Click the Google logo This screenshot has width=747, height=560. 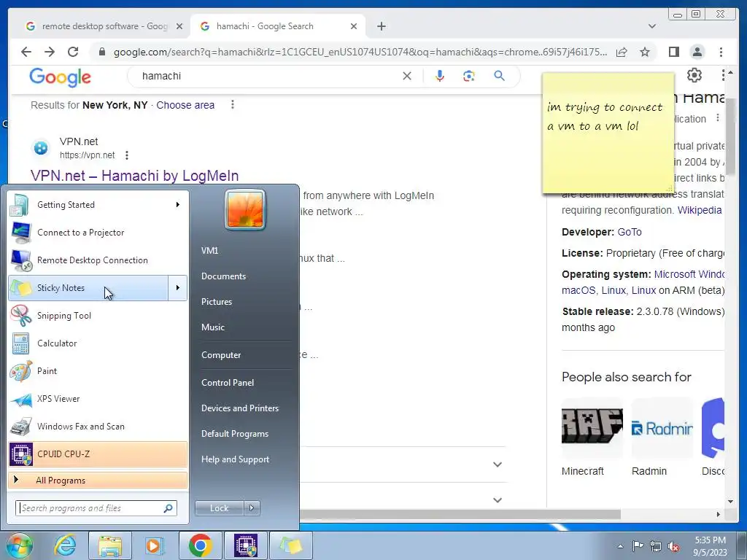(60, 77)
